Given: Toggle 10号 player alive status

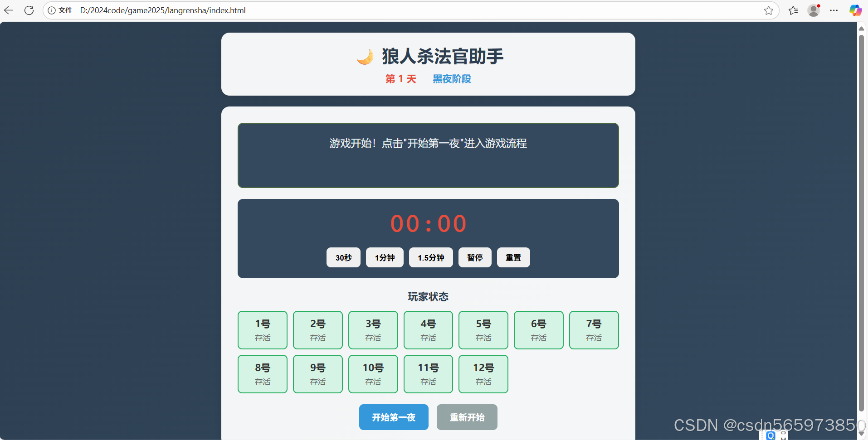Looking at the screenshot, I should click(x=373, y=374).
